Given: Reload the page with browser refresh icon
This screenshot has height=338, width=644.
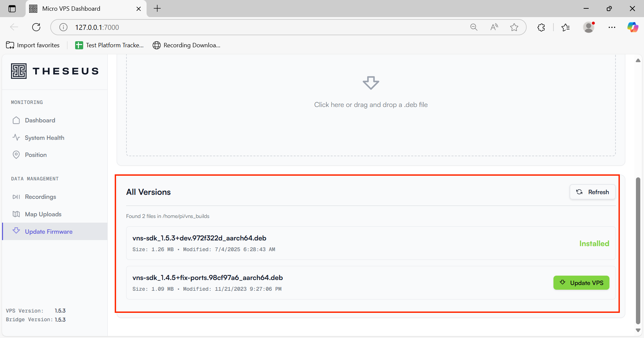Looking at the screenshot, I should pos(36,27).
